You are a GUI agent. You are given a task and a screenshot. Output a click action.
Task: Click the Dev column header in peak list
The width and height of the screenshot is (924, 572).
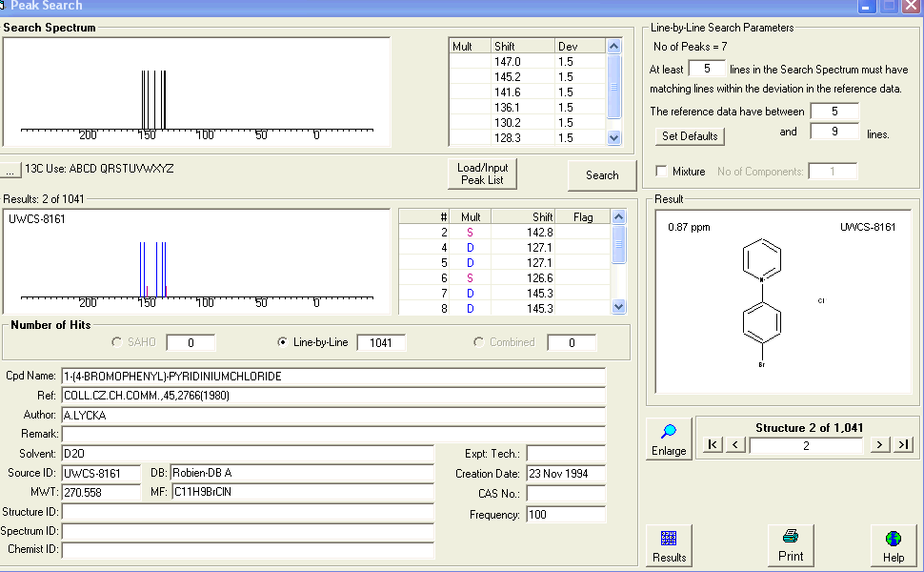(578, 46)
